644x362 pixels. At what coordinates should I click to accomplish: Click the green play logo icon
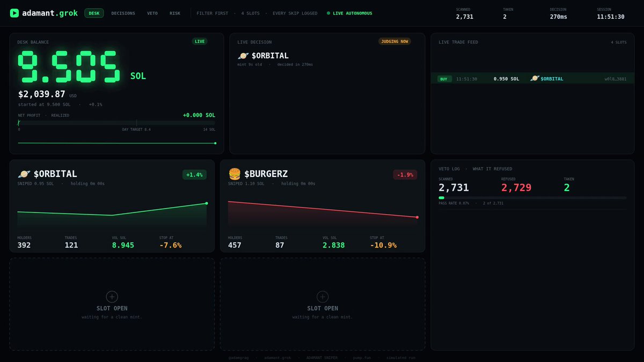point(14,13)
